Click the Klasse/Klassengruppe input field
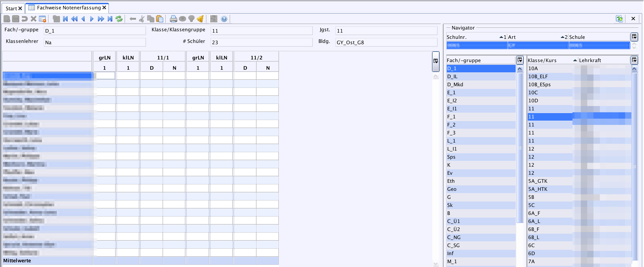This screenshot has height=267, width=644. 261,31
